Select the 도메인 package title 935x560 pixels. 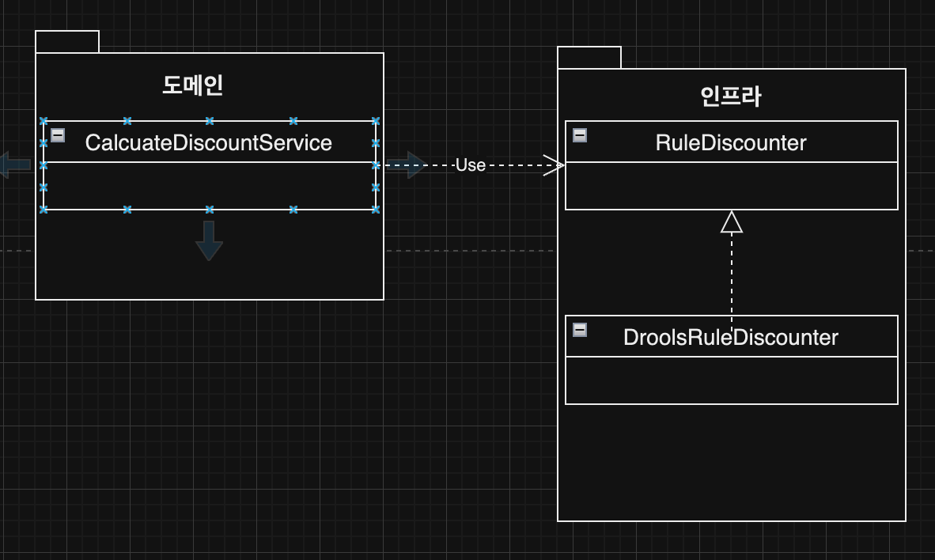click(x=192, y=85)
